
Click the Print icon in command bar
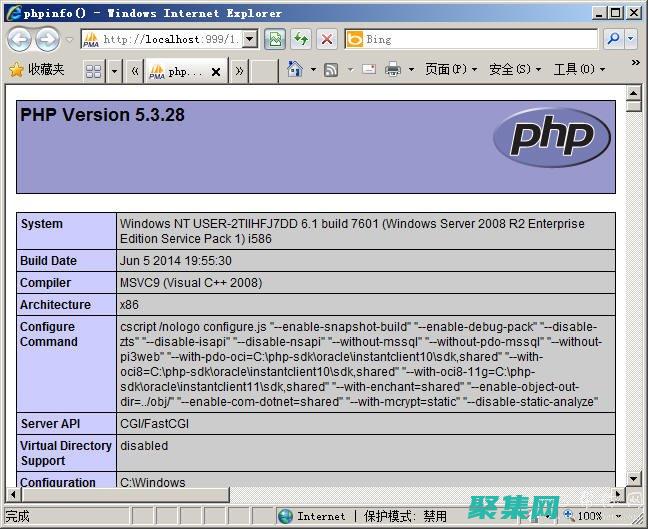393,69
